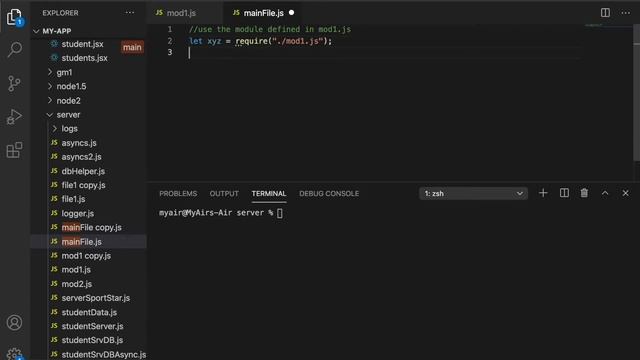This screenshot has height=360, width=640.
Task: Kill the terminal with trash icon
Action: (x=584, y=193)
